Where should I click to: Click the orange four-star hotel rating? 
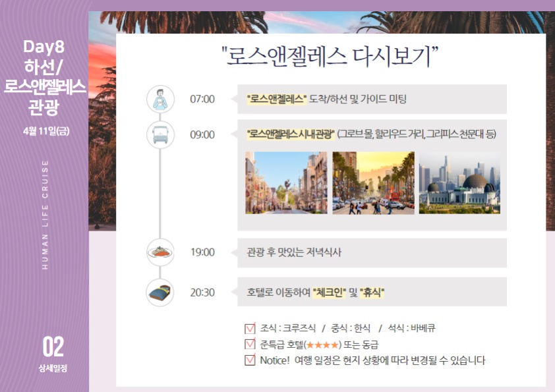(322, 345)
